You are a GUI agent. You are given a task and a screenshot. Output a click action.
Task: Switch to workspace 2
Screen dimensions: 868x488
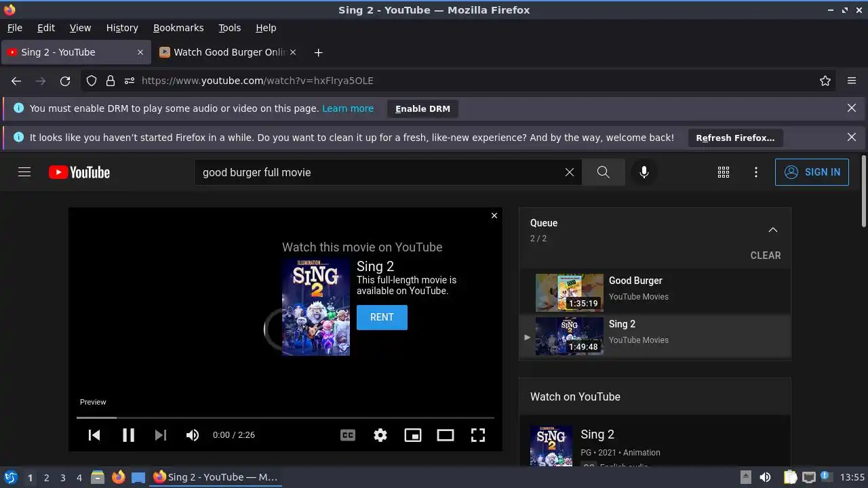46,477
